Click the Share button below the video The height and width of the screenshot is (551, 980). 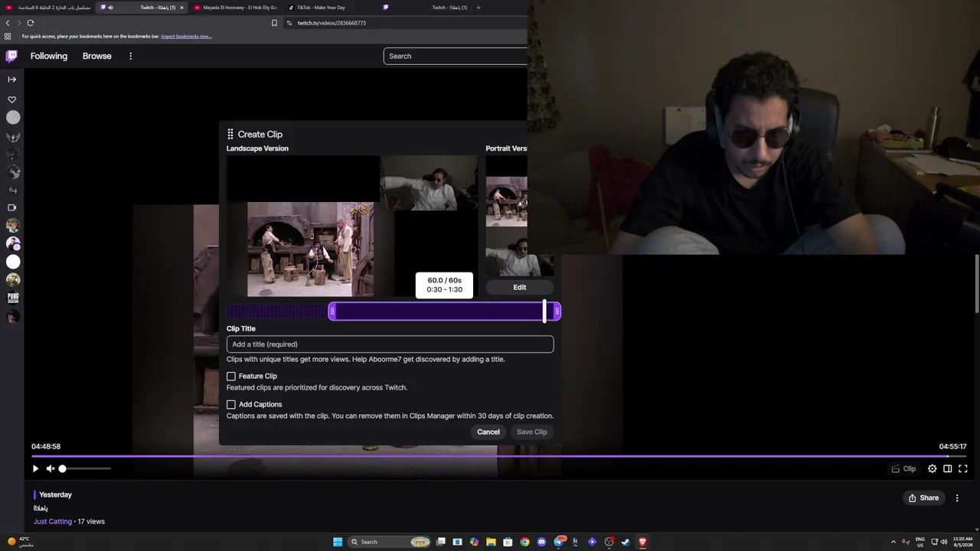(923, 498)
